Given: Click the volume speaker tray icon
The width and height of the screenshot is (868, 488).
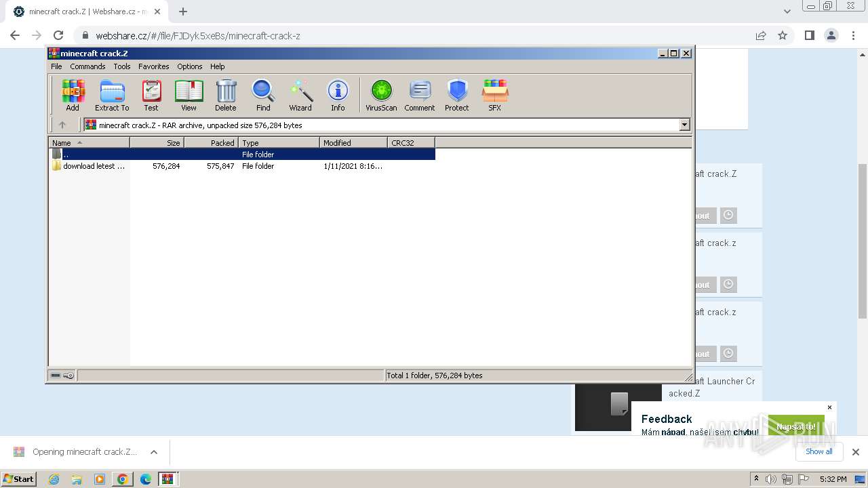Looking at the screenshot, I should click(771, 479).
